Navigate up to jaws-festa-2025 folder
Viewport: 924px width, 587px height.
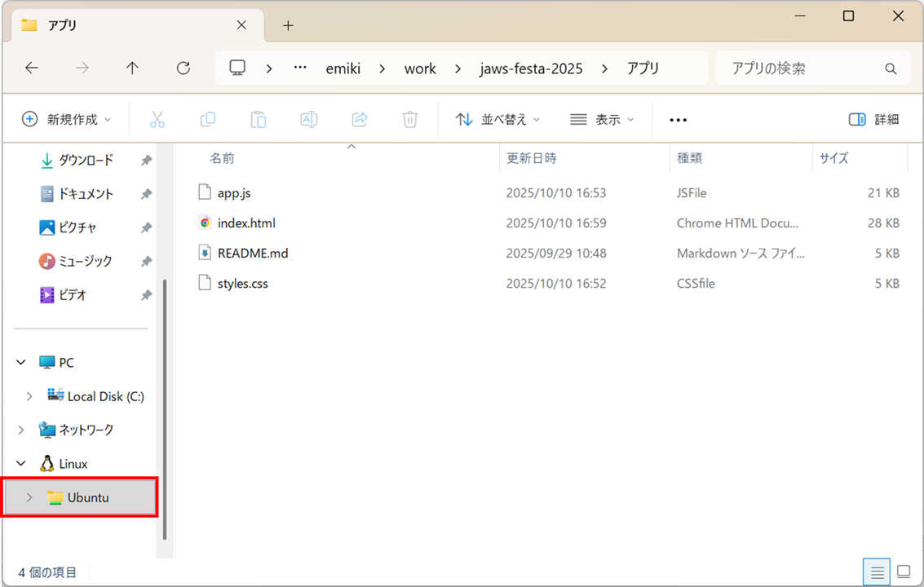(531, 68)
